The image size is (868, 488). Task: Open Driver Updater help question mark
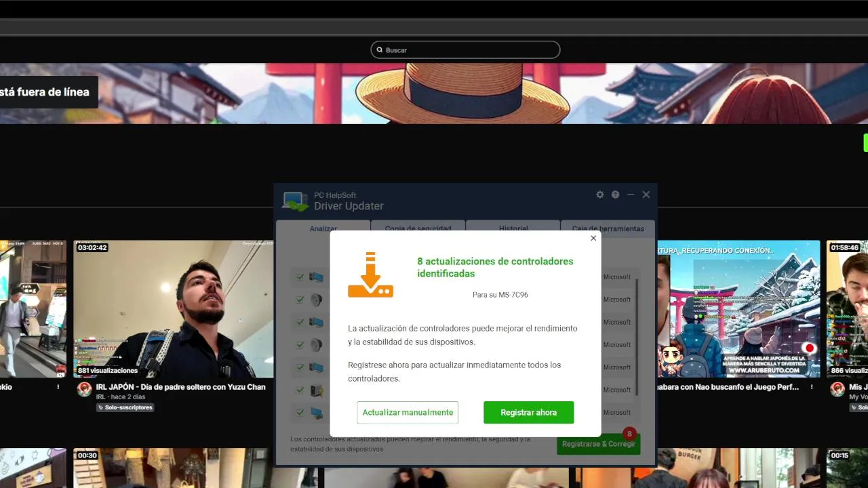pyautogui.click(x=615, y=195)
